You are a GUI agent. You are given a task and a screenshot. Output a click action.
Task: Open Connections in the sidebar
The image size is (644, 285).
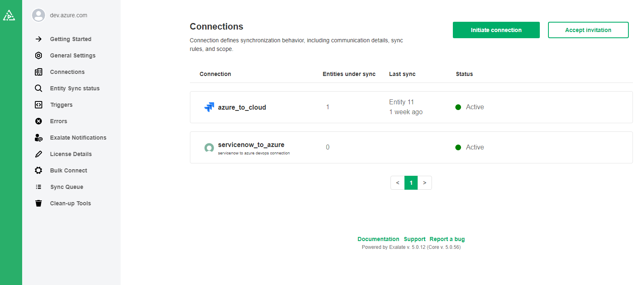(67, 72)
